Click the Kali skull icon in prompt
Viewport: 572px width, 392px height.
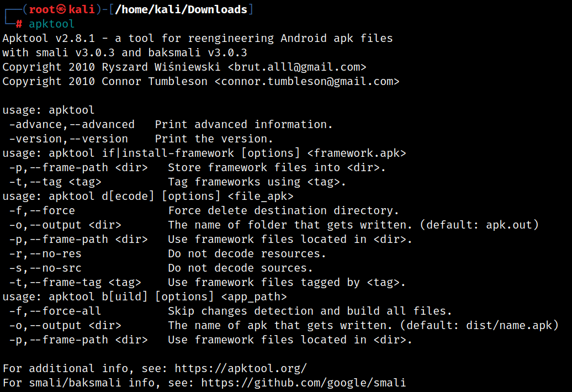61,9
